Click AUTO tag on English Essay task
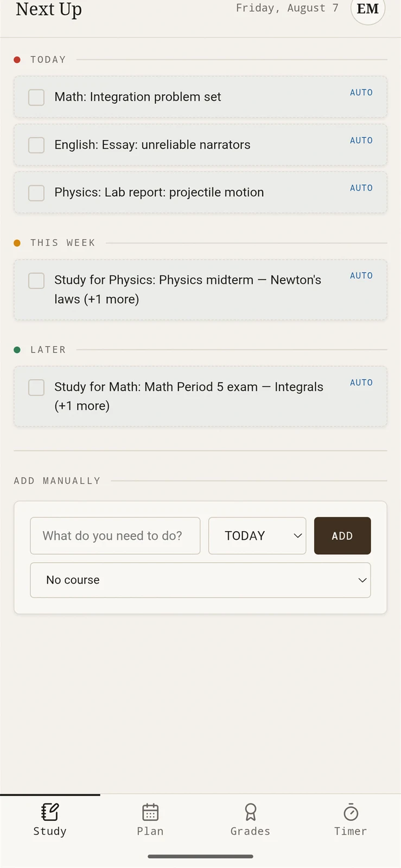This screenshot has height=868, width=401. click(x=361, y=141)
